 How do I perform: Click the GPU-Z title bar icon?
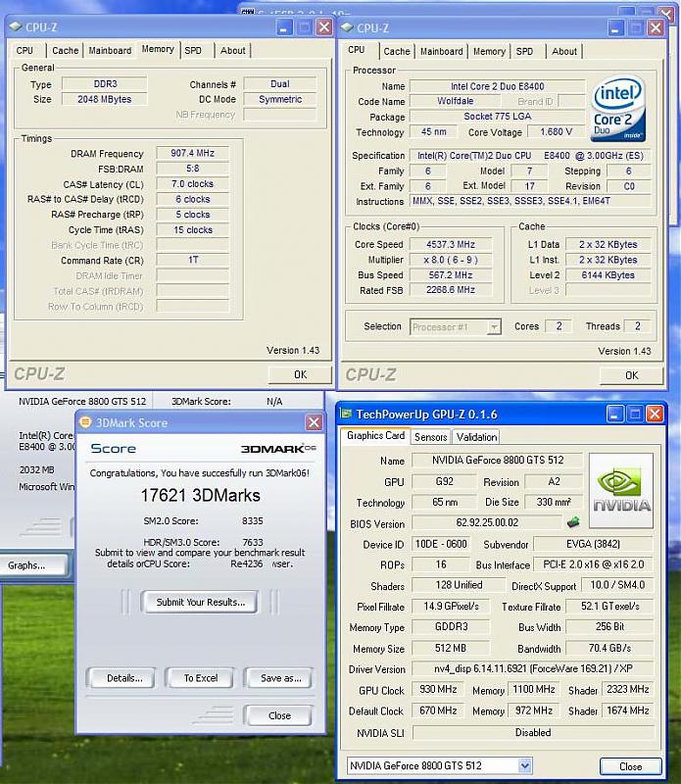click(346, 414)
